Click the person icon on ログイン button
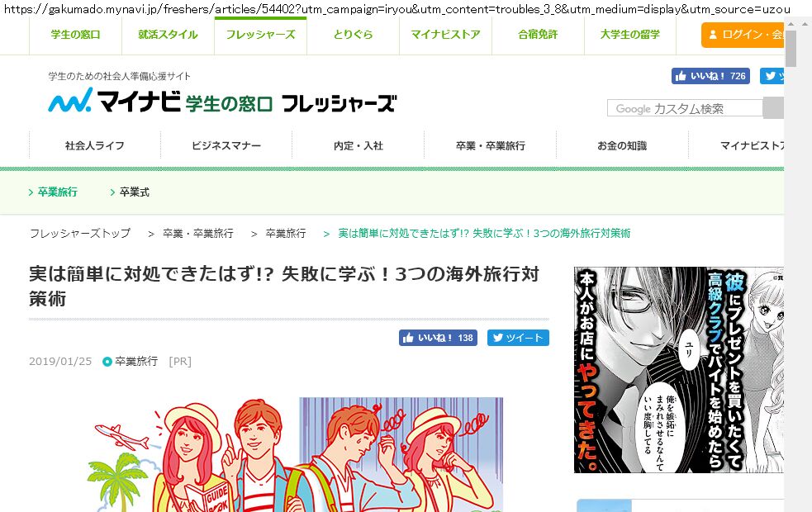This screenshot has height=512, width=812. coord(713,35)
